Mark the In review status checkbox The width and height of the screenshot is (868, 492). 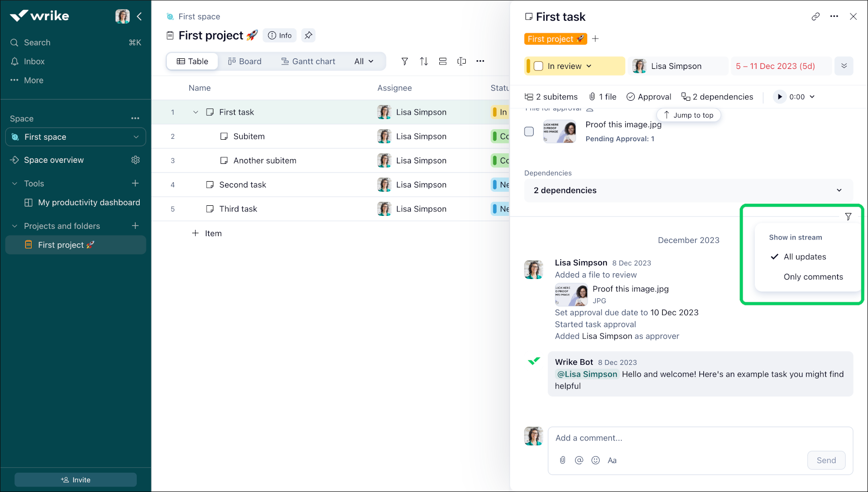(539, 66)
